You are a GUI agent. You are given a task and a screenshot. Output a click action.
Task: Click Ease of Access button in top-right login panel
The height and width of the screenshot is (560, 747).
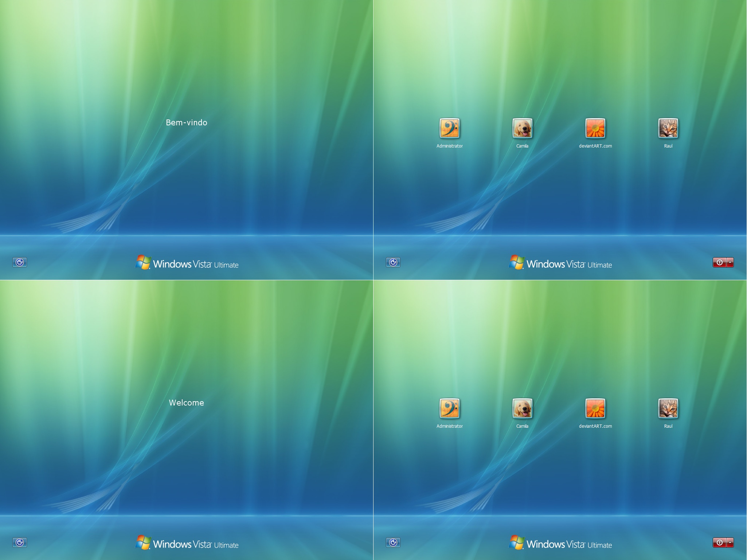[x=393, y=262]
